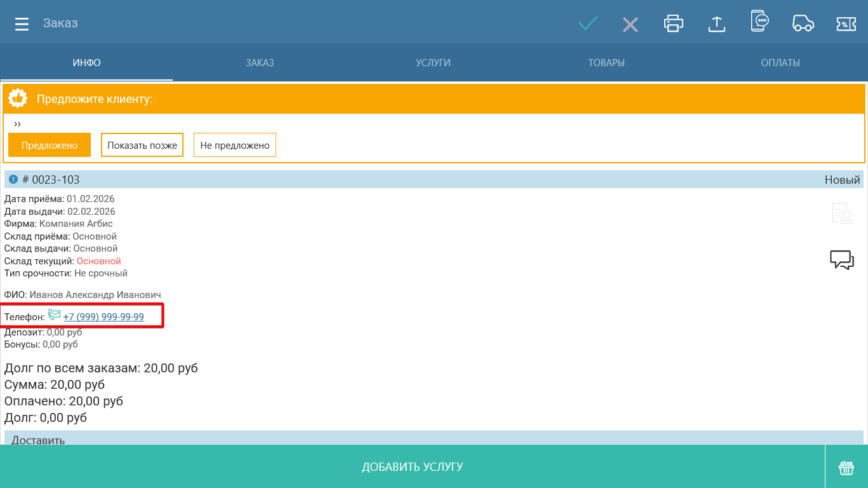Open discount coupon percent icon
This screenshot has height=488, width=868.
846,24
